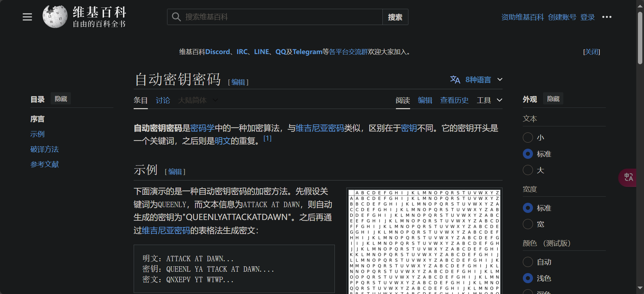Open the 查看历史 history tab
This screenshot has width=644, height=294.
point(454,100)
